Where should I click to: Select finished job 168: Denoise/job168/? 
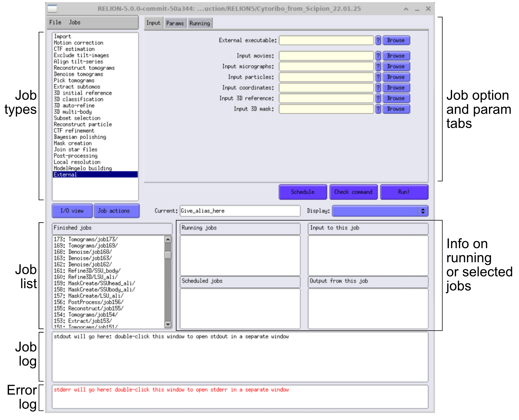click(x=108, y=252)
